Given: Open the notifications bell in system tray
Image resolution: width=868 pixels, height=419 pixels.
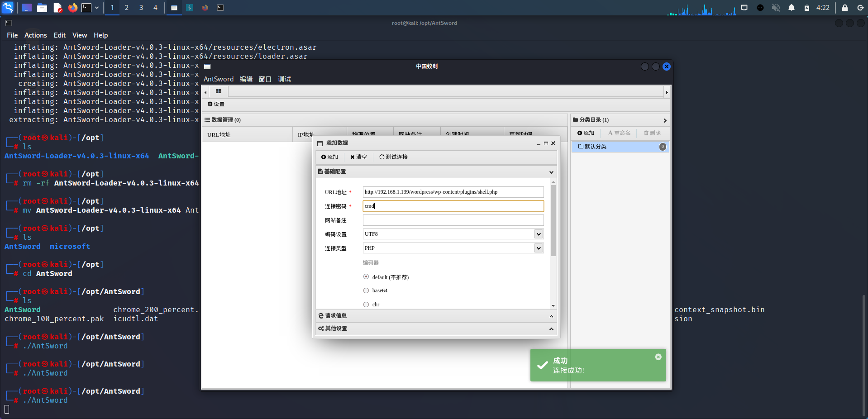Looking at the screenshot, I should (792, 8).
